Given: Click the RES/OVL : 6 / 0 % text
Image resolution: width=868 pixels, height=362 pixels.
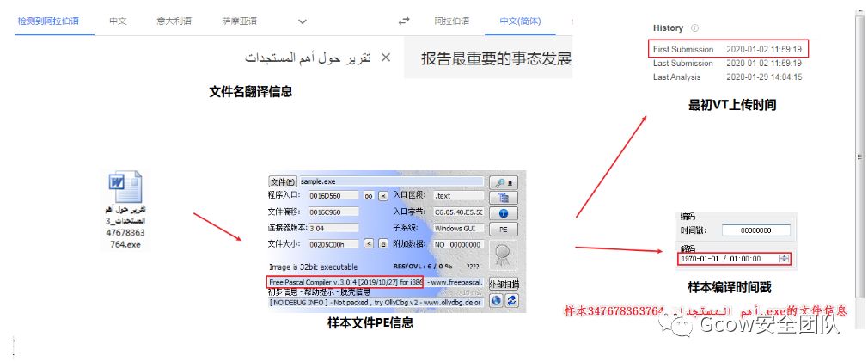Looking at the screenshot, I should pyautogui.click(x=423, y=267).
